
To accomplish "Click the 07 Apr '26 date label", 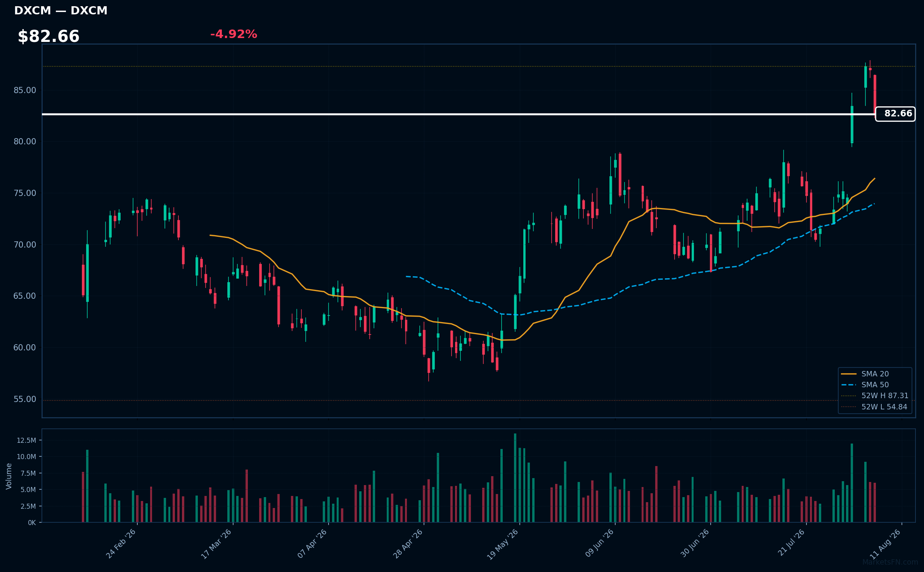I will pyautogui.click(x=312, y=544).
